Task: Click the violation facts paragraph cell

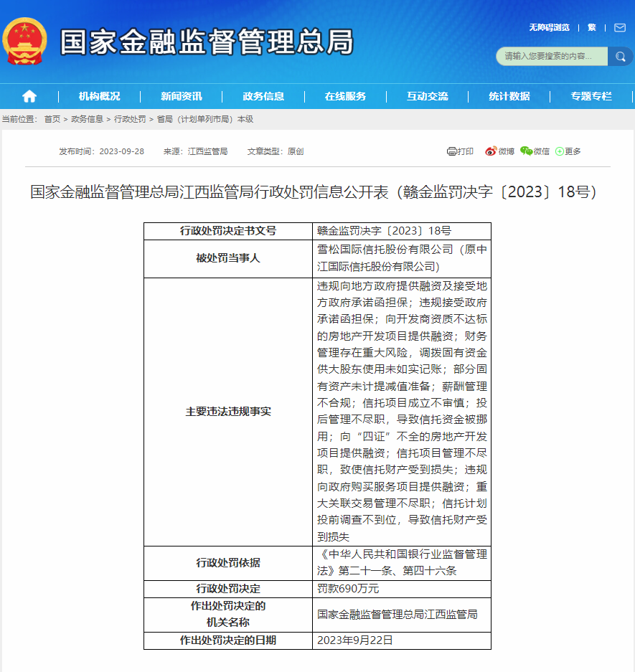Action: tap(402, 412)
